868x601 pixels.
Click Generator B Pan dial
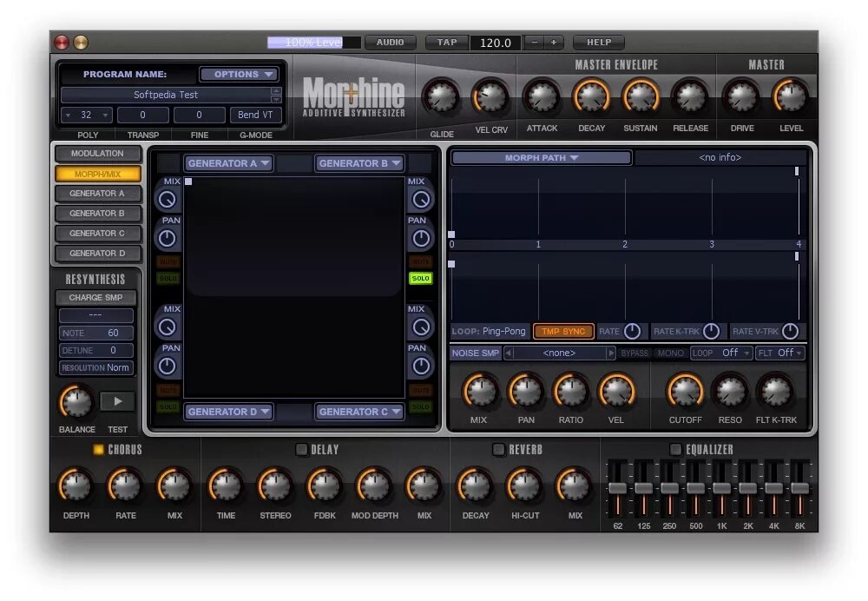[421, 238]
